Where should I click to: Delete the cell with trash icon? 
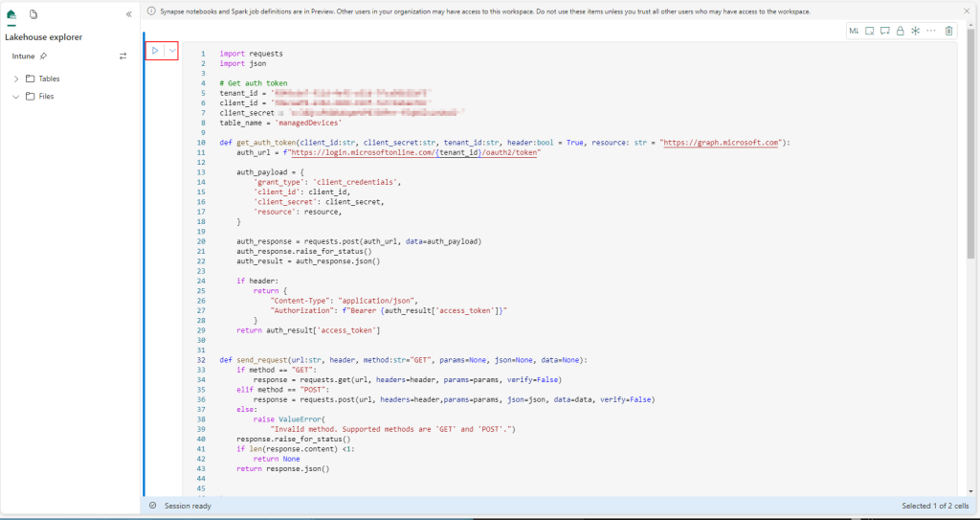pos(948,31)
